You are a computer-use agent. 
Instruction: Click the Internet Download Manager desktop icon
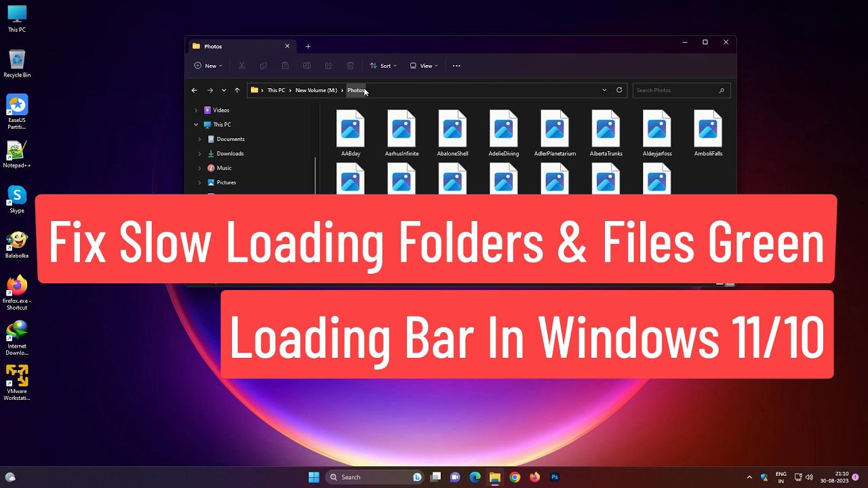point(17,338)
